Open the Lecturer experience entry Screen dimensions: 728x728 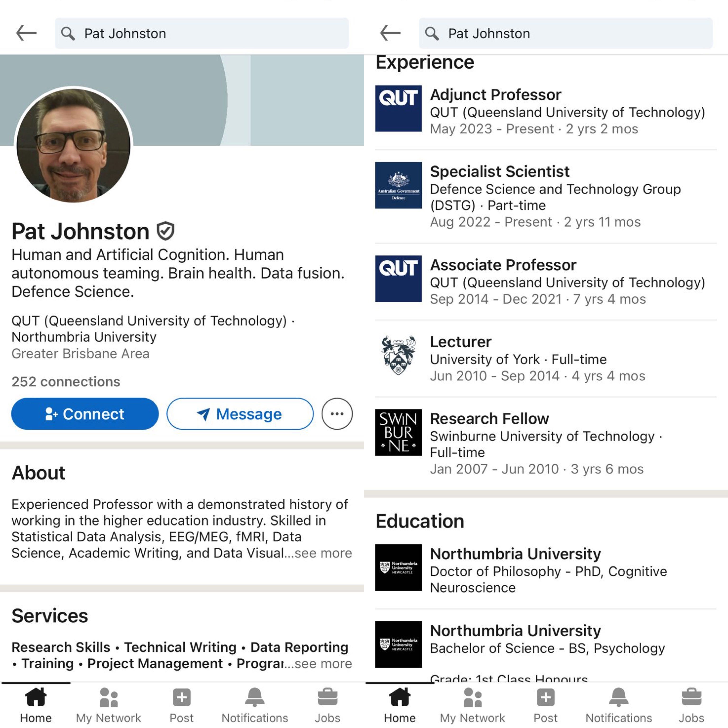(x=546, y=359)
